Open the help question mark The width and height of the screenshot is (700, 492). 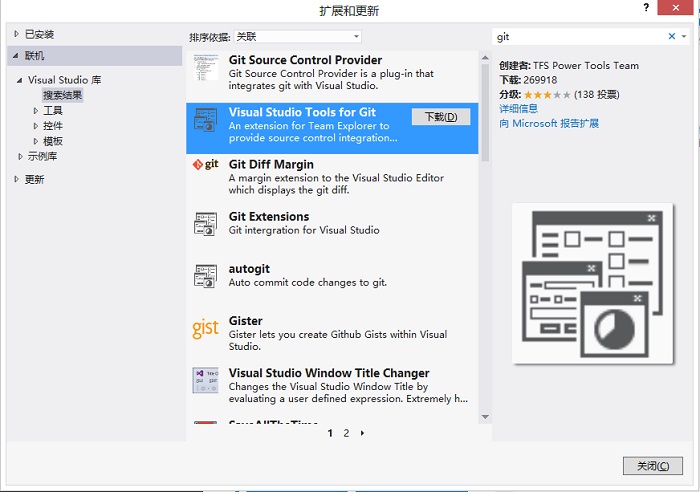pyautogui.click(x=646, y=7)
